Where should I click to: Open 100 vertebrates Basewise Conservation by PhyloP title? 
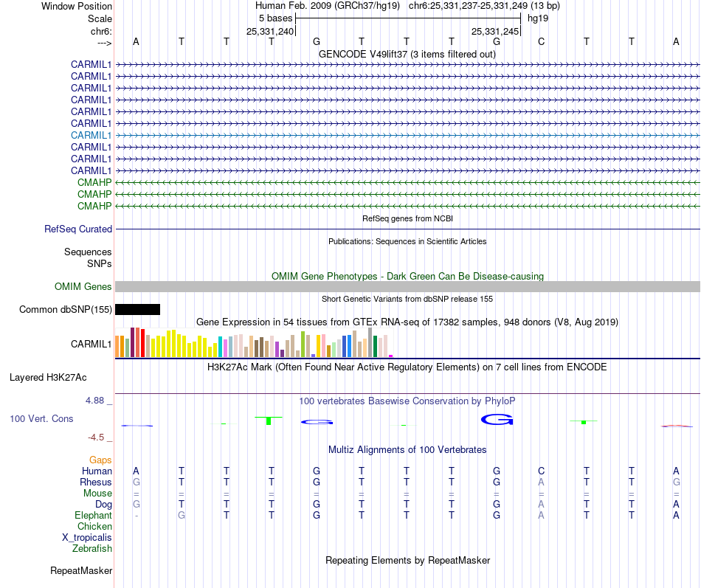click(x=407, y=401)
